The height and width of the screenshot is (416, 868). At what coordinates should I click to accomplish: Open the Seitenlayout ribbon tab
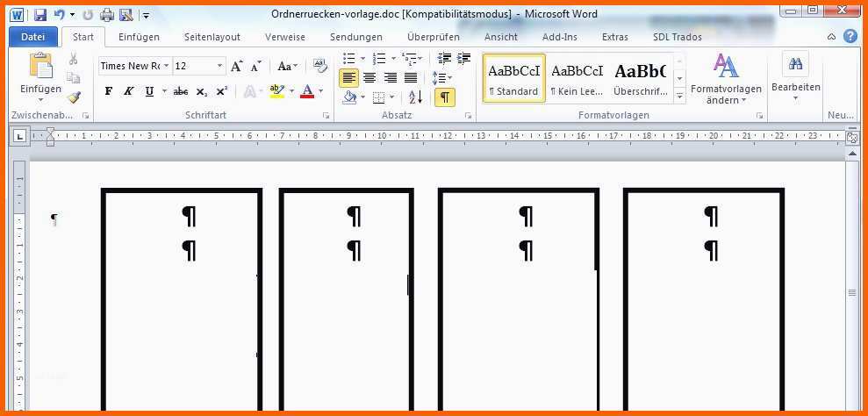(212, 37)
